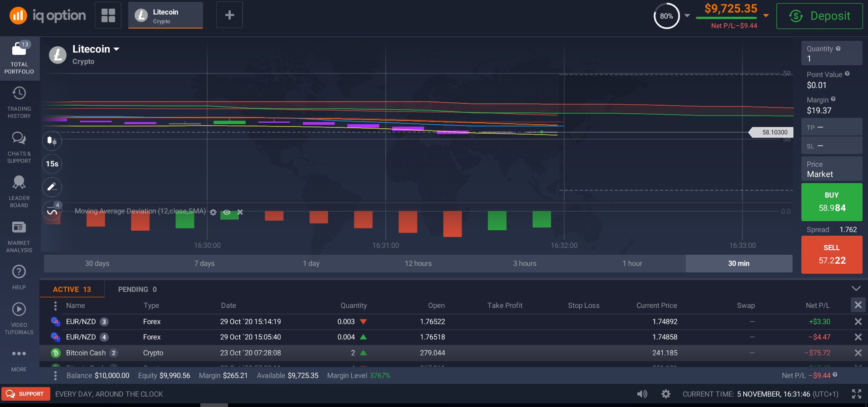Toggle Moving Average Deviation visibility eye
The width and height of the screenshot is (868, 407).
pos(227,212)
